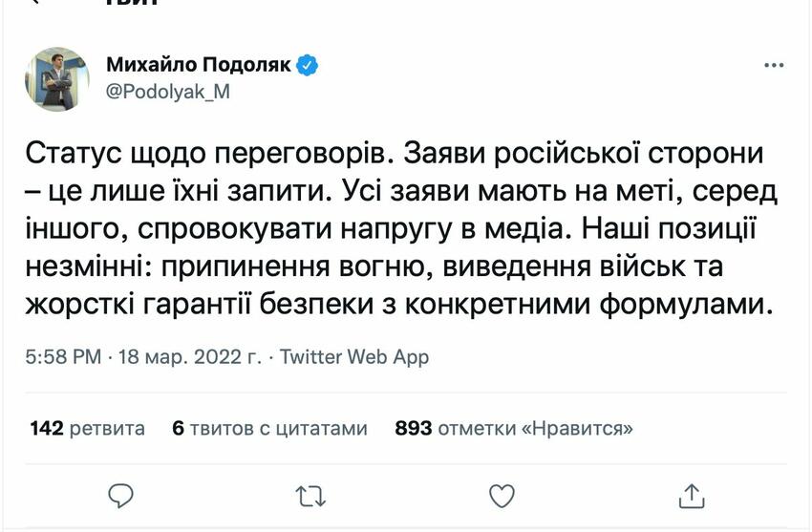Click the 5:58 PM timestamp
Screen dimensions: 812x532
(x=63, y=357)
